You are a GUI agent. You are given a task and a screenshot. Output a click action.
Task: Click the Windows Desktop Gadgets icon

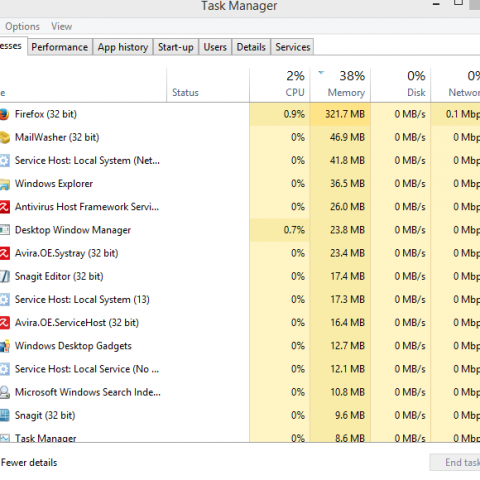pyautogui.click(x=5, y=346)
